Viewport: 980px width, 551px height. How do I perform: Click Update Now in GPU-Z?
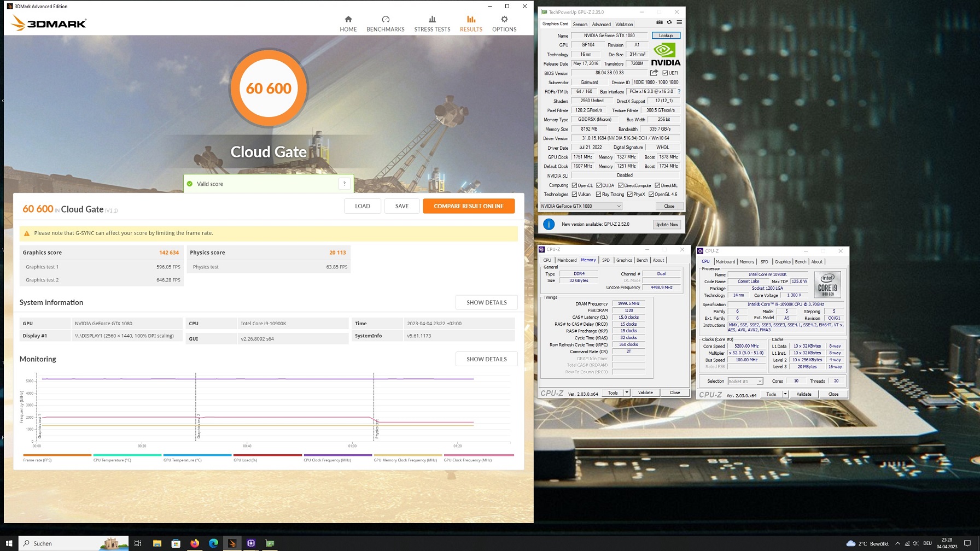tap(667, 224)
